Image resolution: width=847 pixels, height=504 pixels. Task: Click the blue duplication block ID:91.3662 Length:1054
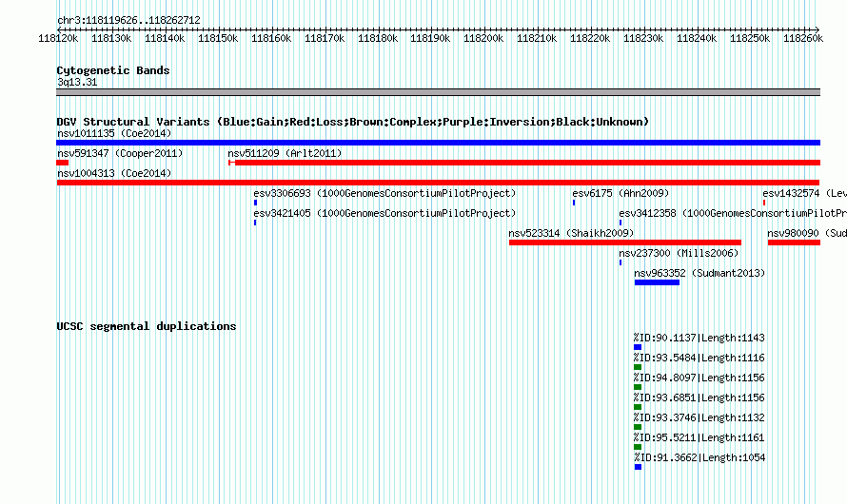[x=638, y=467]
